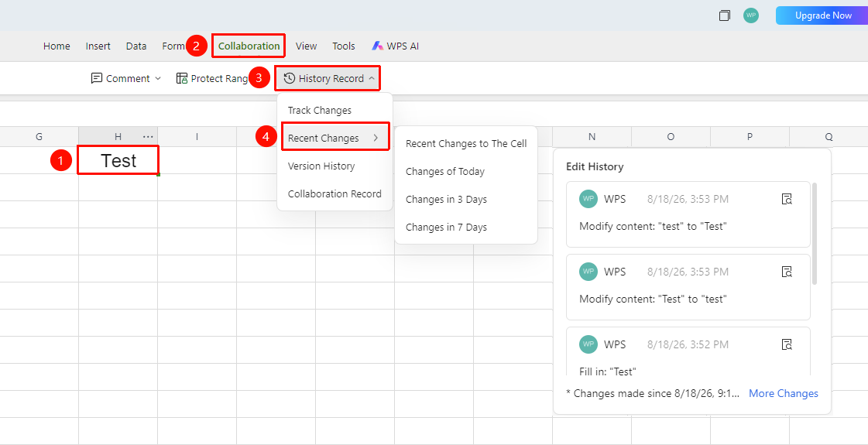Expand the Comment dropdown arrow
This screenshot has width=868, height=445.
[x=158, y=79]
